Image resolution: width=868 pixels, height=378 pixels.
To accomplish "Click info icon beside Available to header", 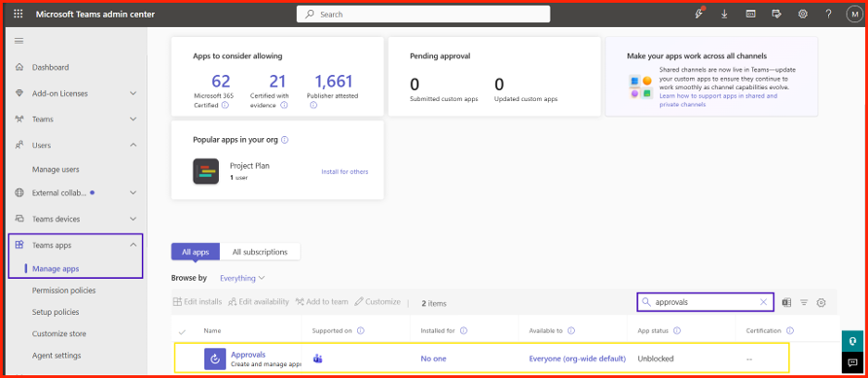I will pyautogui.click(x=570, y=331).
